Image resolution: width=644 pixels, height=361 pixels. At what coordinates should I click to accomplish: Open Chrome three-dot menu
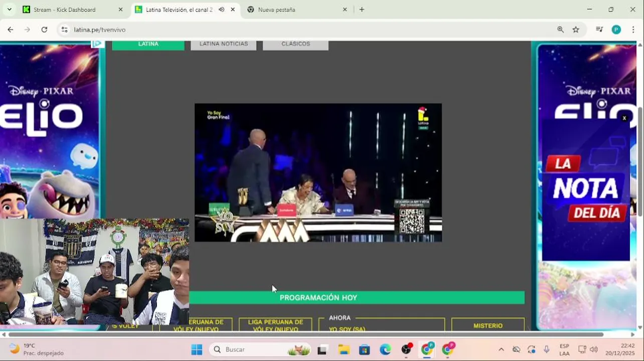click(634, 30)
